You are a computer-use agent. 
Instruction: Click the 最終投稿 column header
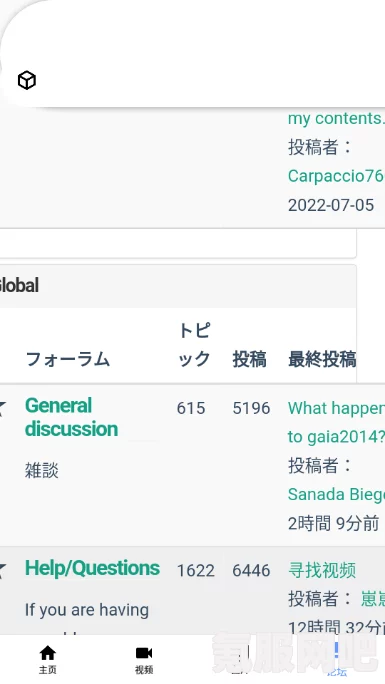[x=322, y=359]
